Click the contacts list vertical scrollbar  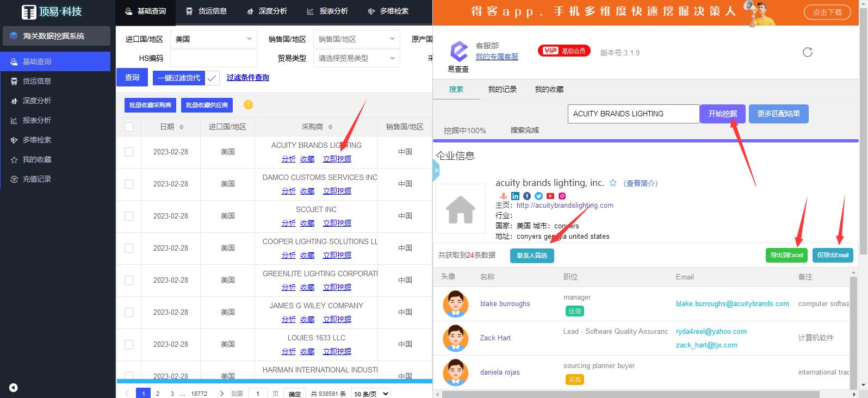click(853, 329)
